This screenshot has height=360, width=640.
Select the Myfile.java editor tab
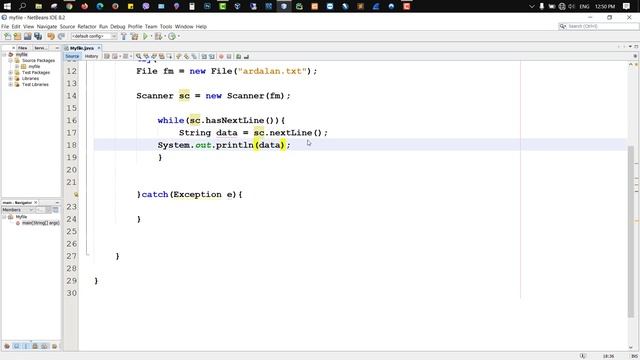81,48
